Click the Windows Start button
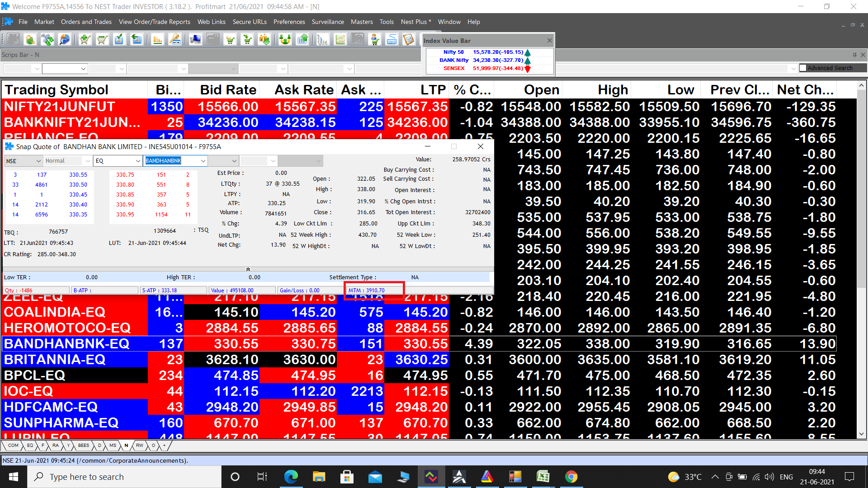Viewport: 868px width, 488px height. tap(14, 477)
